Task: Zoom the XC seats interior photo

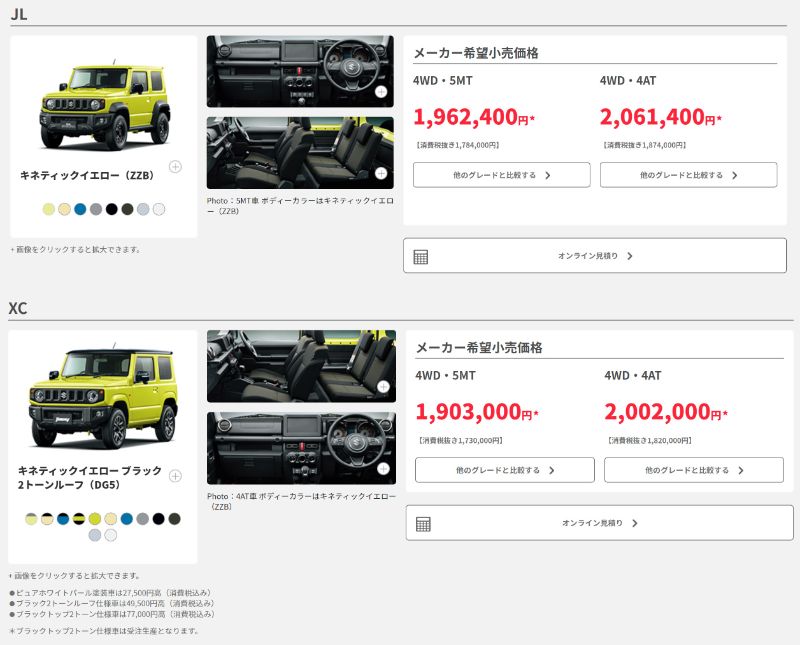Action: [384, 387]
